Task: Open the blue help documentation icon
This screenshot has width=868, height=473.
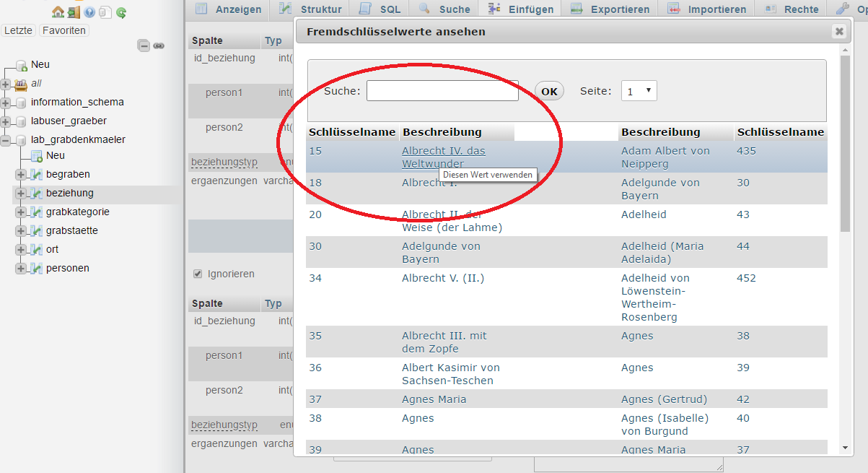Action: [x=89, y=12]
